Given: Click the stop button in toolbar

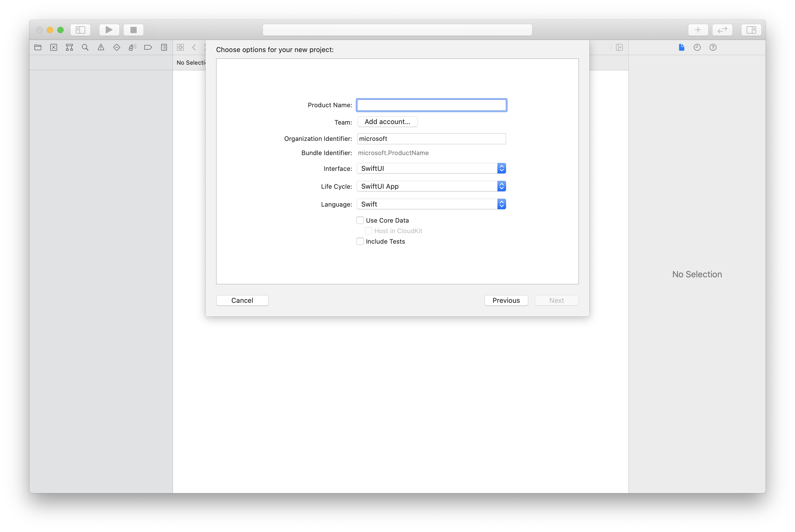Looking at the screenshot, I should point(134,30).
